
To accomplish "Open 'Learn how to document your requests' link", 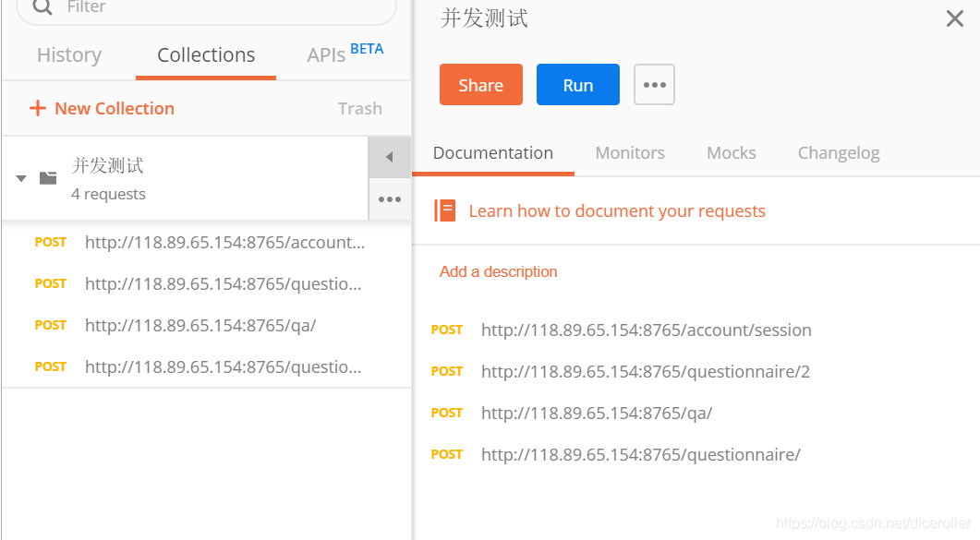I will 617,211.
